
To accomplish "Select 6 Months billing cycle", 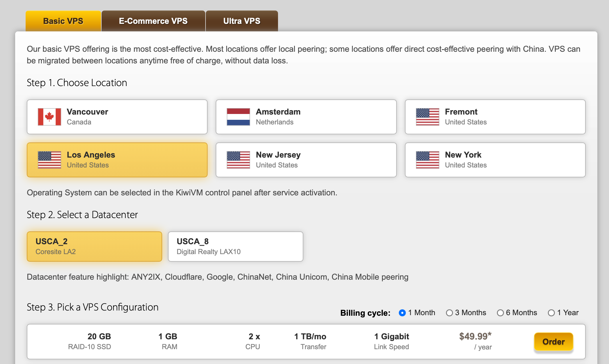I will coord(500,313).
